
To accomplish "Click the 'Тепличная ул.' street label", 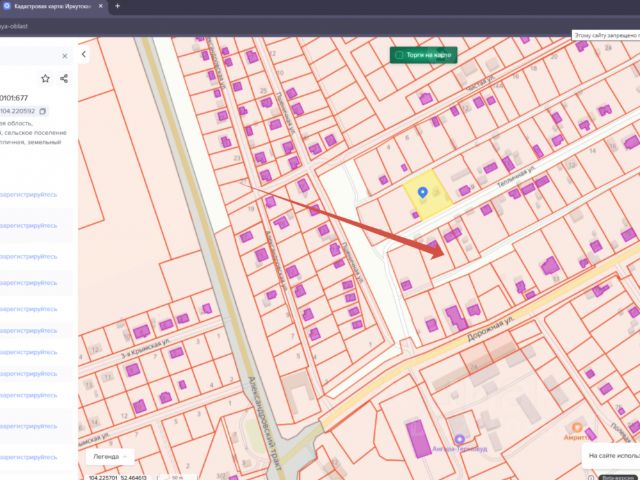I will [x=516, y=177].
